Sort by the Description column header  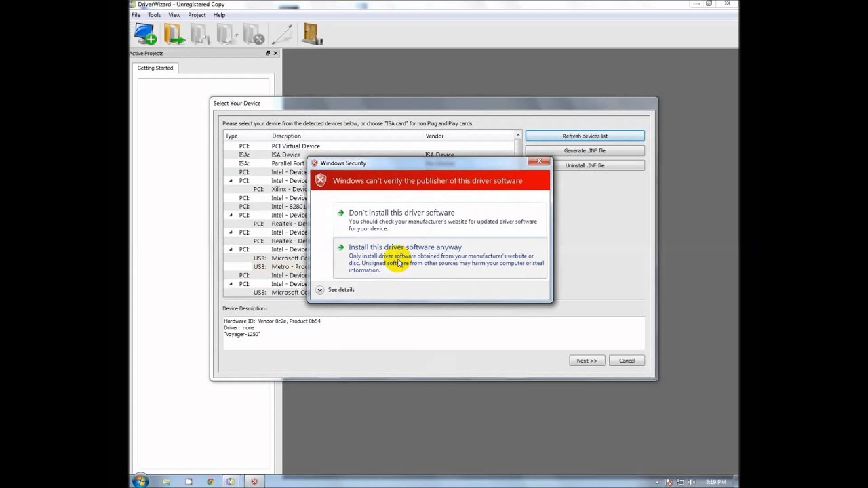point(347,136)
